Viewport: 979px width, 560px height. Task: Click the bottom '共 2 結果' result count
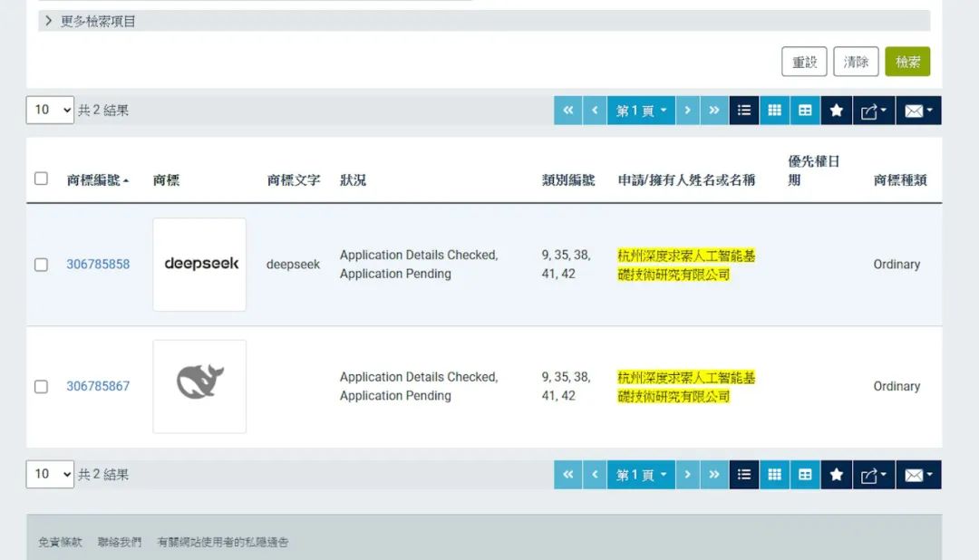pyautogui.click(x=103, y=475)
